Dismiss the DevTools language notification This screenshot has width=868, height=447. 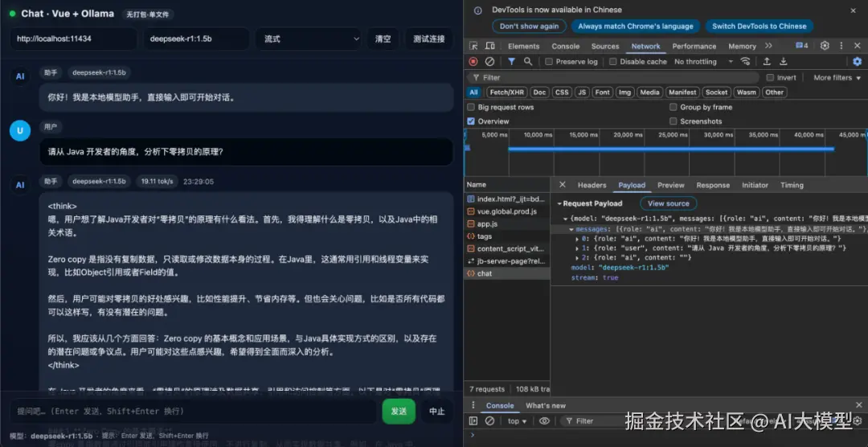853,10
